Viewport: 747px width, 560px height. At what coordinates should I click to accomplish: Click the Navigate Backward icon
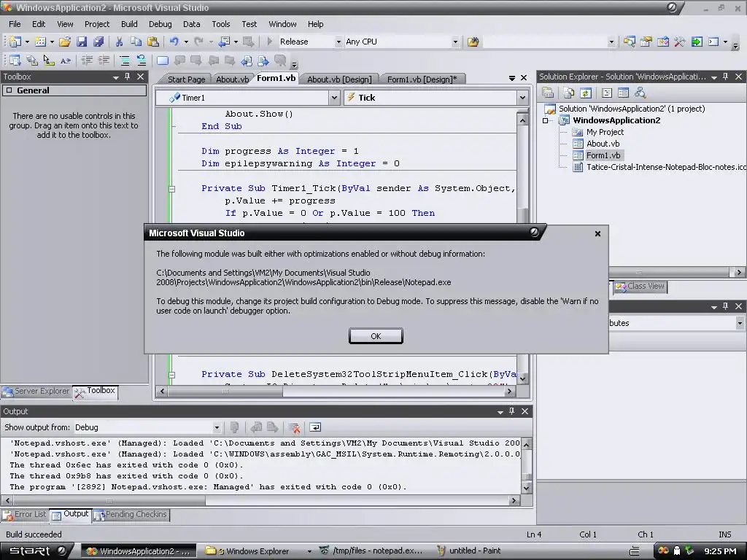224,42
